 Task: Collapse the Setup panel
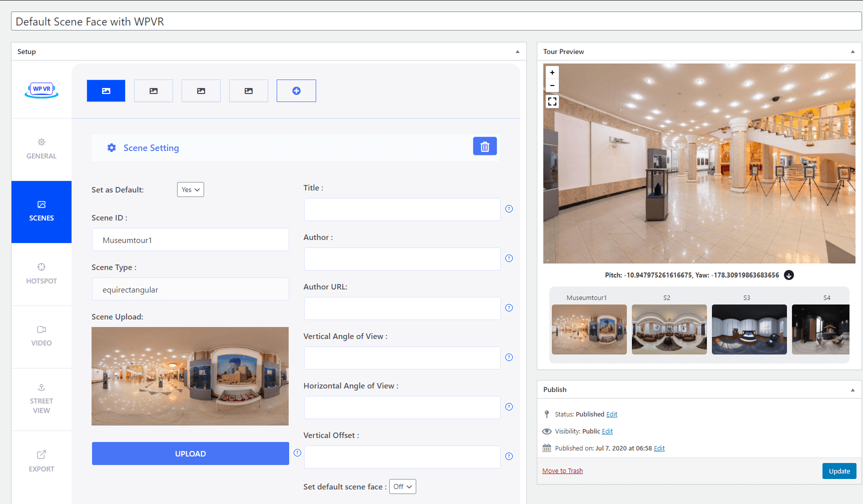pyautogui.click(x=517, y=51)
